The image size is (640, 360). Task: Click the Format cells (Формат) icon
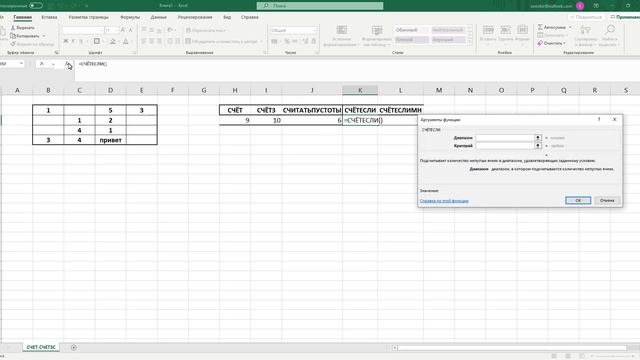pyautogui.click(x=522, y=30)
